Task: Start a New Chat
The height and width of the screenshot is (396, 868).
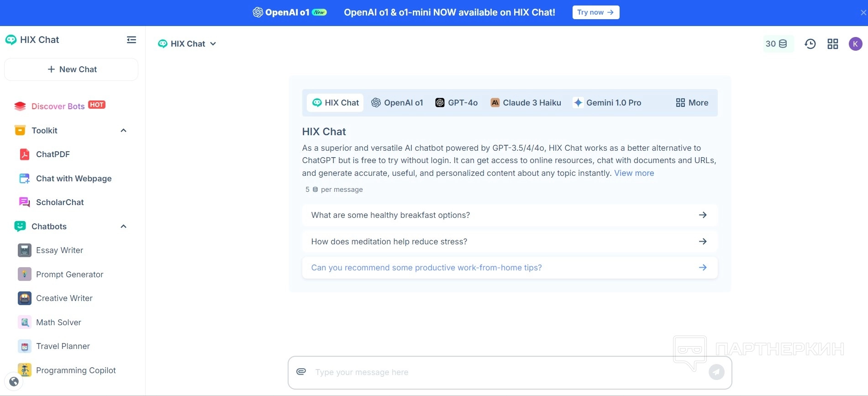Action: pyautogui.click(x=71, y=69)
